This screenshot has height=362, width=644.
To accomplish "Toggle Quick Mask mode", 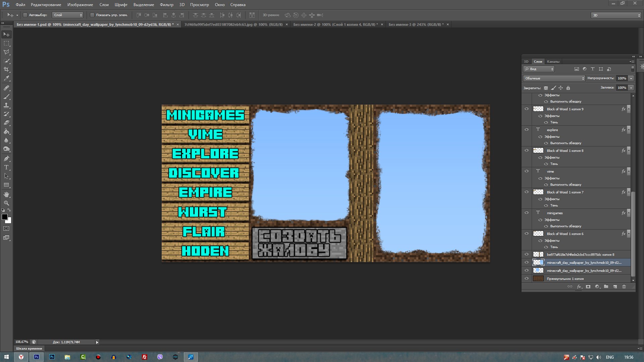I will (6, 229).
